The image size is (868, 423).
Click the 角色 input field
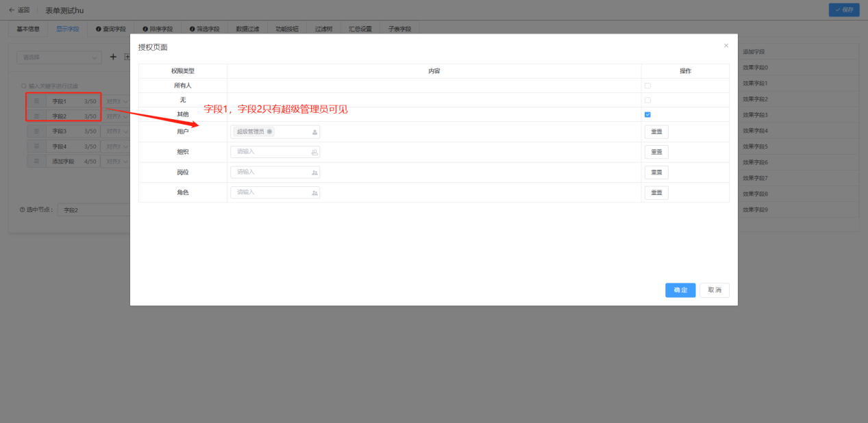pos(275,193)
